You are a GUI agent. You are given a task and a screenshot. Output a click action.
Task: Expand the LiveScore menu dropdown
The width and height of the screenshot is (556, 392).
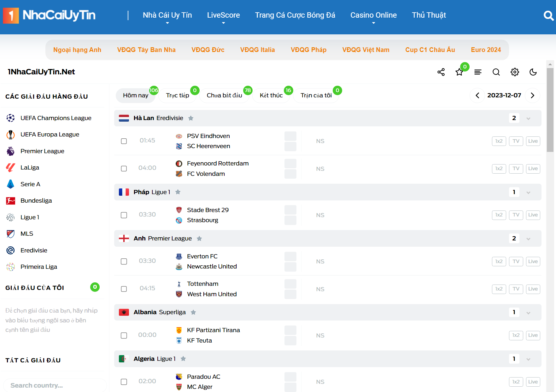223,15
